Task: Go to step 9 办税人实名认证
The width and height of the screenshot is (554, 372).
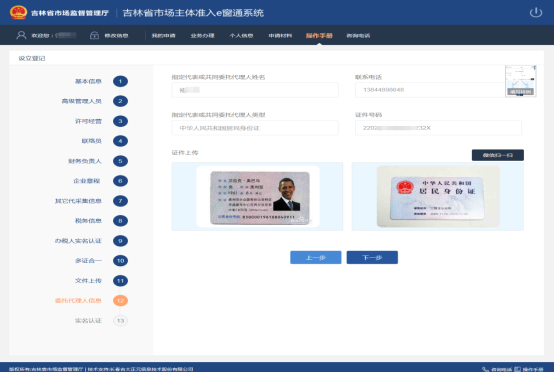Action: click(x=120, y=241)
